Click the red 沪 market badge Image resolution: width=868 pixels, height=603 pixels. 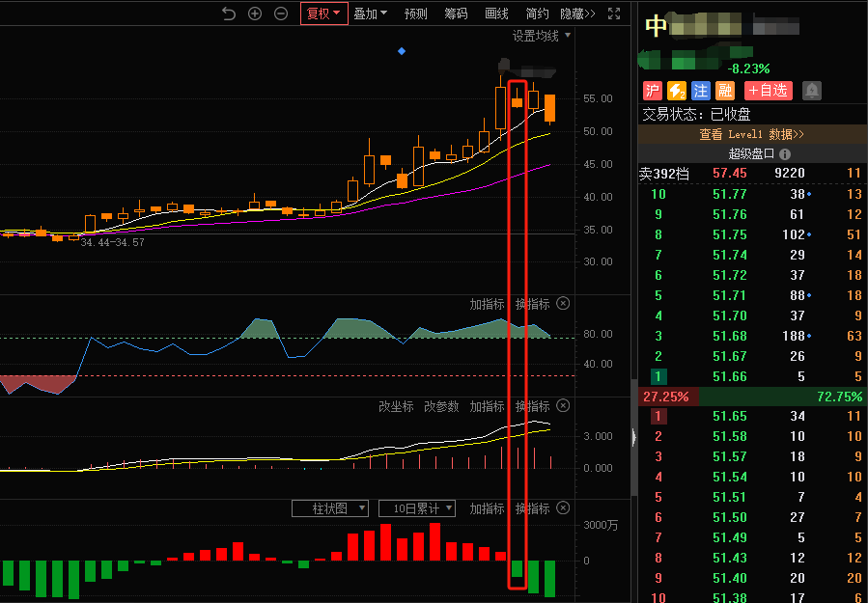(653, 91)
